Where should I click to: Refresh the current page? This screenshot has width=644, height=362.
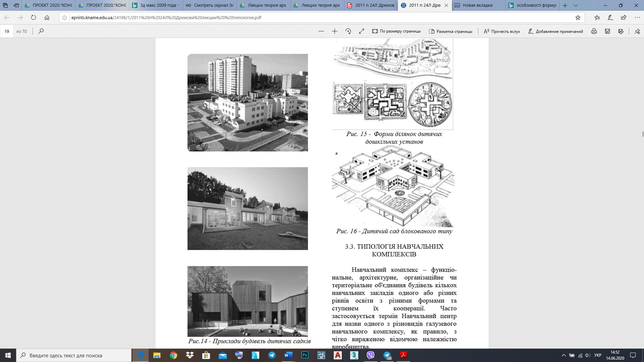(34, 17)
